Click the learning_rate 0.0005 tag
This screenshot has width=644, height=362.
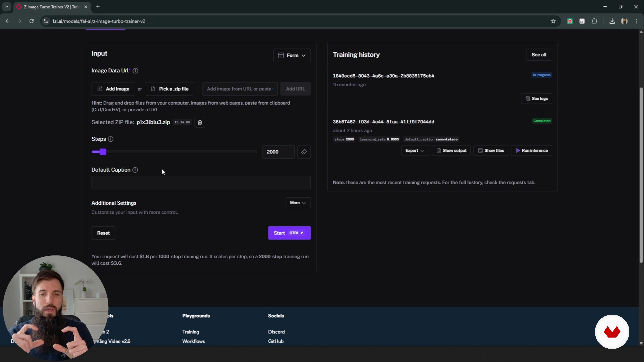pos(379,139)
